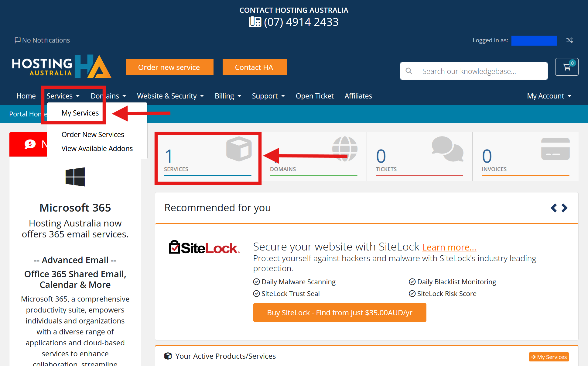This screenshot has height=366, width=588.
Task: Select View Available Addons menu entry
Action: click(x=97, y=149)
